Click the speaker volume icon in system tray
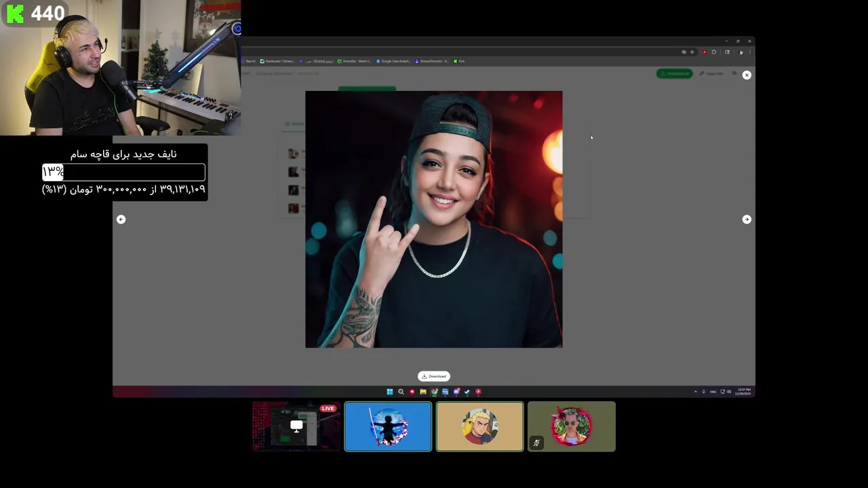Image resolution: width=868 pixels, height=488 pixels. [729, 392]
